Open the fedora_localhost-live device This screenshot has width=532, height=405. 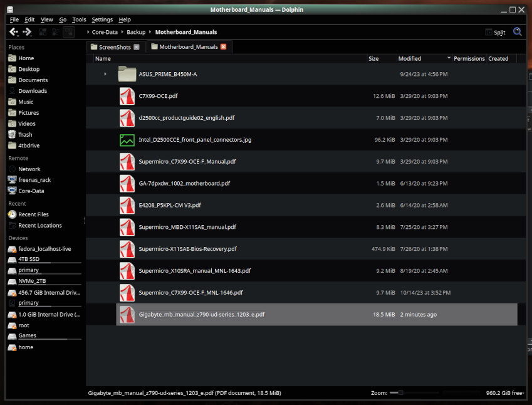click(x=44, y=249)
